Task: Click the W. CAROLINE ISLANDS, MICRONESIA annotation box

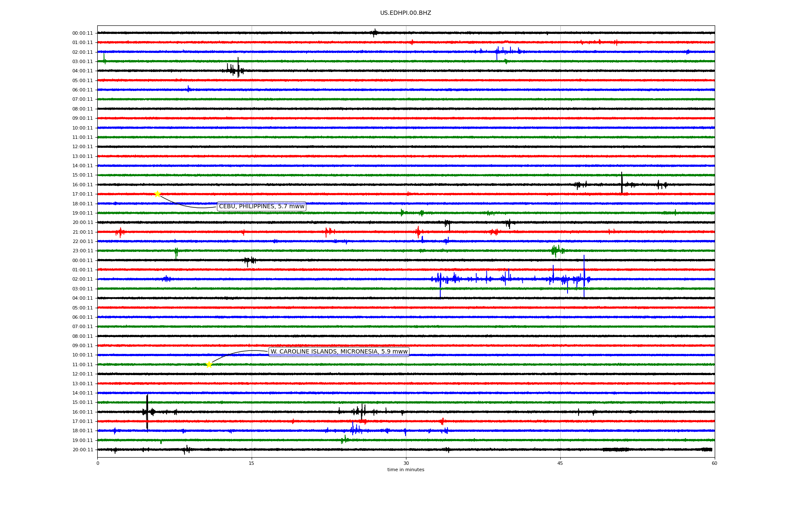Action: [x=339, y=351]
